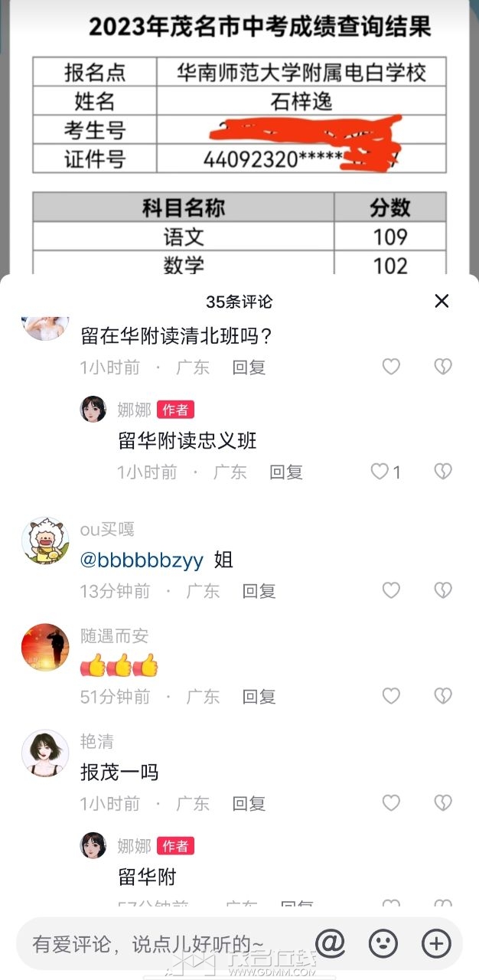Open the emoji picker smiley icon
479x980 pixels.
383,943
